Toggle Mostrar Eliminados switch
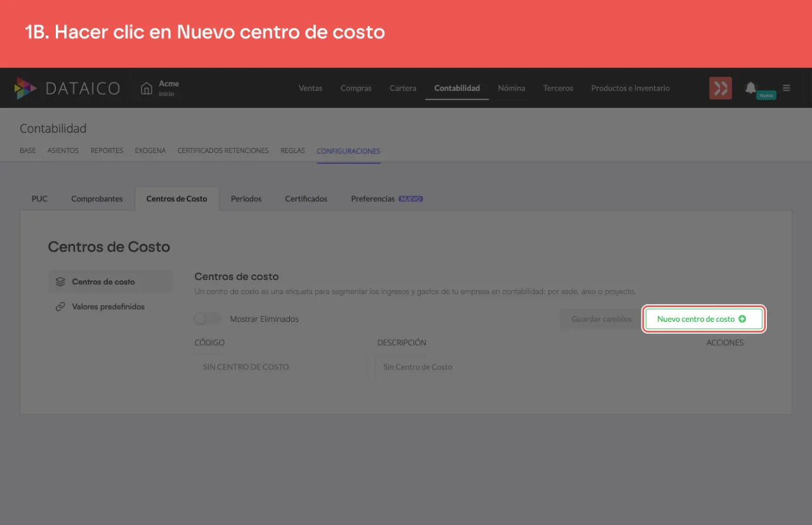812x525 pixels. coord(209,319)
